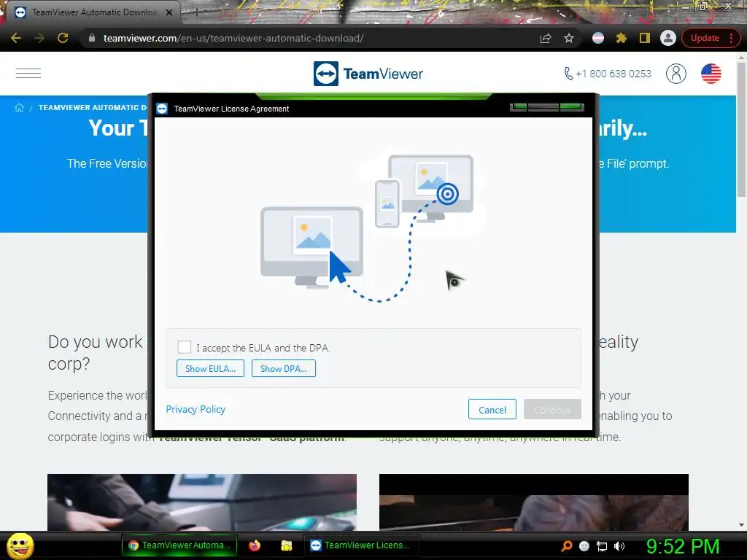747x560 pixels.
Task: Open the Chrome profile avatar
Action: pos(668,38)
